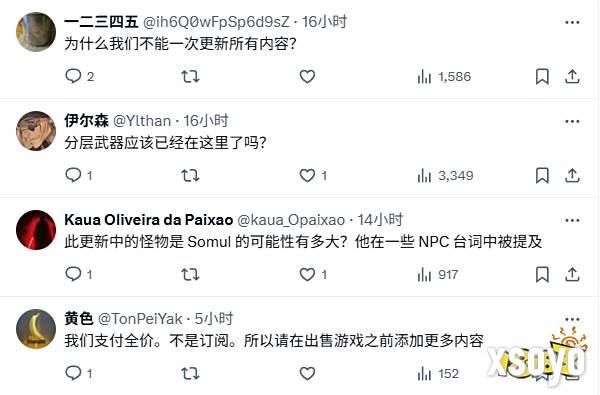The width and height of the screenshot is (600, 395).
Task: Reply to 一二三四五's tweet about updates
Action: point(73,76)
